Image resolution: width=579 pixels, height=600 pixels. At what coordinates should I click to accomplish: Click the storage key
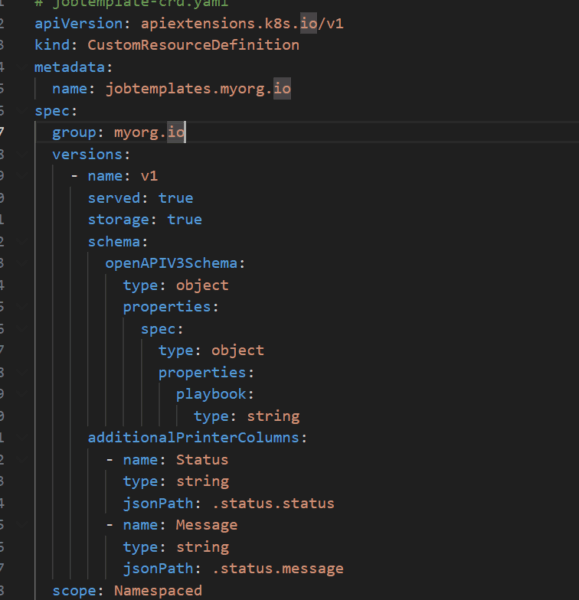point(118,220)
